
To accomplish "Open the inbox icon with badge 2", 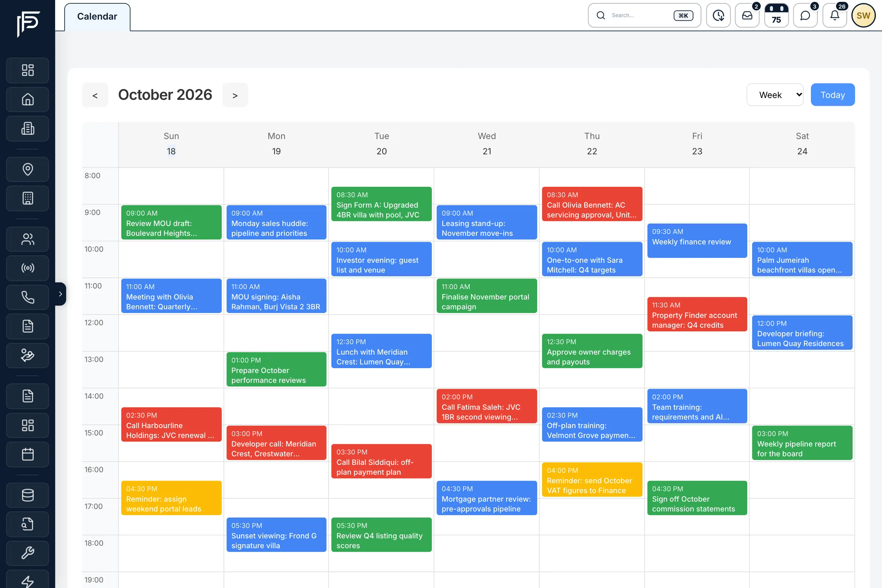I will pos(747,15).
